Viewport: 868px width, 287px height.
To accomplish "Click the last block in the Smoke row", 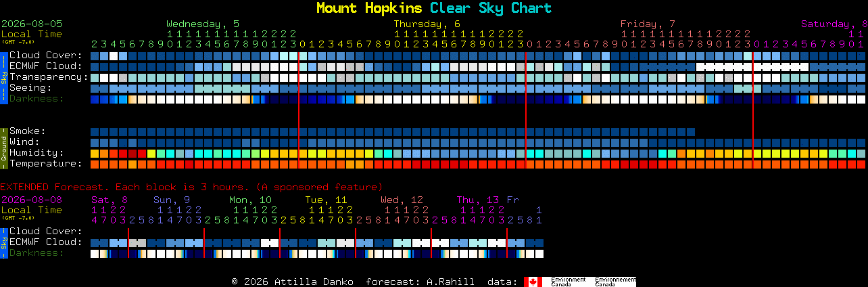I will (691, 132).
